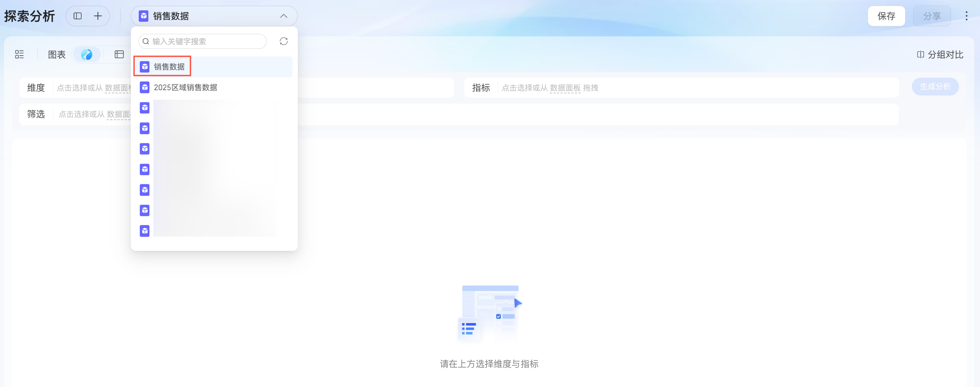Select 销售数据 in the dropdown list
Screen dimensions: 980x387
[169, 67]
